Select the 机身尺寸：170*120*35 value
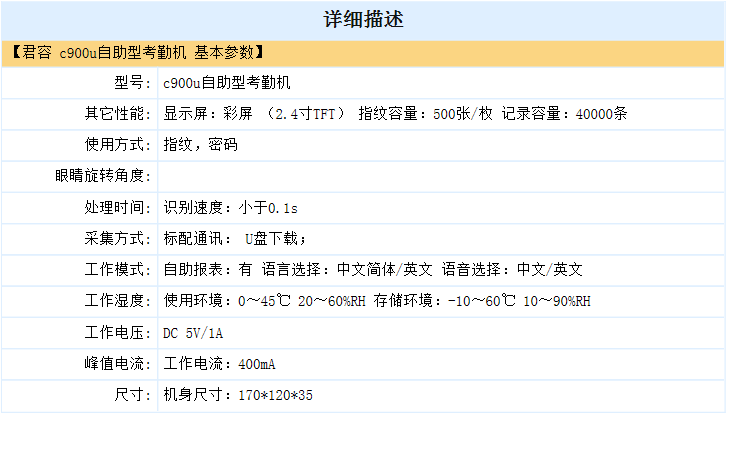Screen dimensions: 729x457 238,395
